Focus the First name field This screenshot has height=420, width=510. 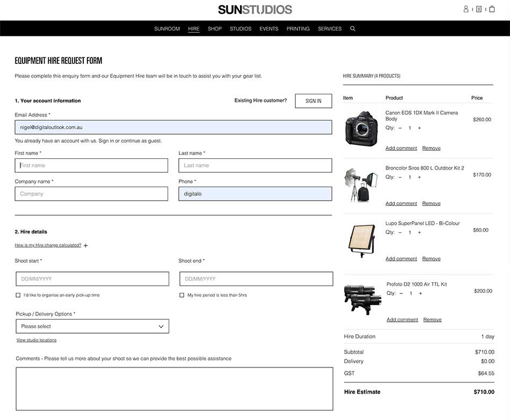pos(91,165)
